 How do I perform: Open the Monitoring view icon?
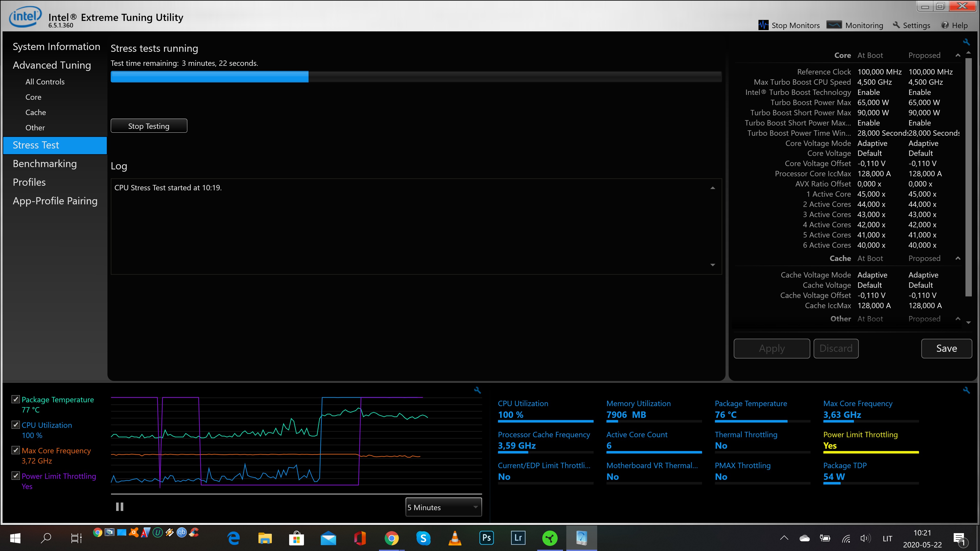click(x=834, y=25)
